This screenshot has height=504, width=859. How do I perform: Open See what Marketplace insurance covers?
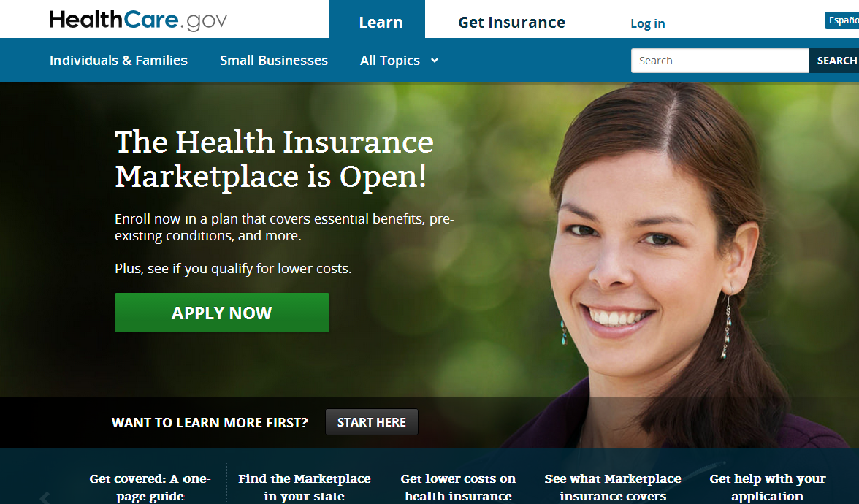(612, 487)
